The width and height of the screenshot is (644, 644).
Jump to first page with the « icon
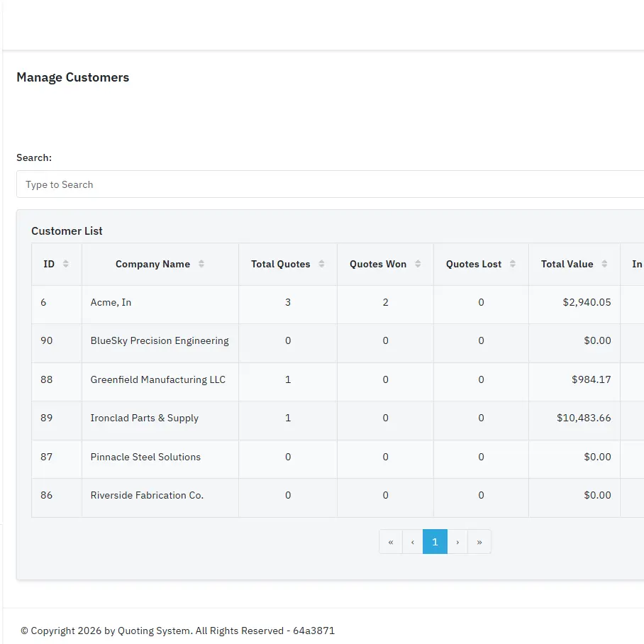point(390,541)
